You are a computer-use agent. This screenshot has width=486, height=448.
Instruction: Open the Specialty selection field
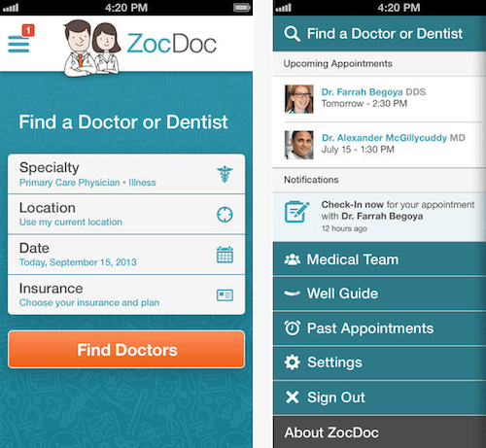(x=126, y=174)
